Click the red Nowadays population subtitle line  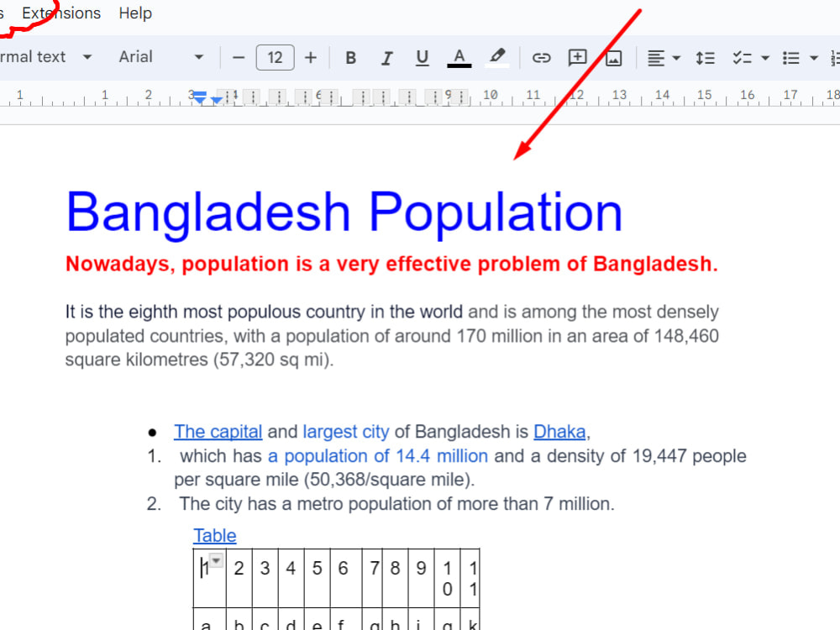[391, 264]
